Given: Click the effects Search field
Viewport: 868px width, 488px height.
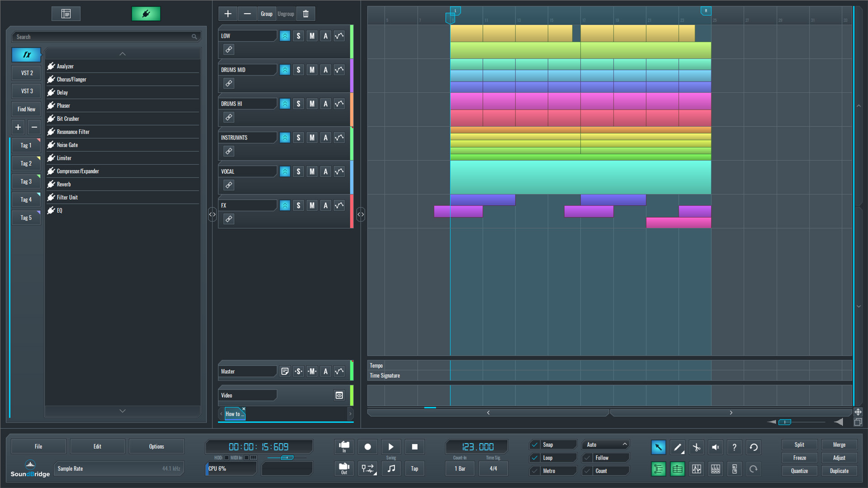Looking at the screenshot, I should click(106, 37).
